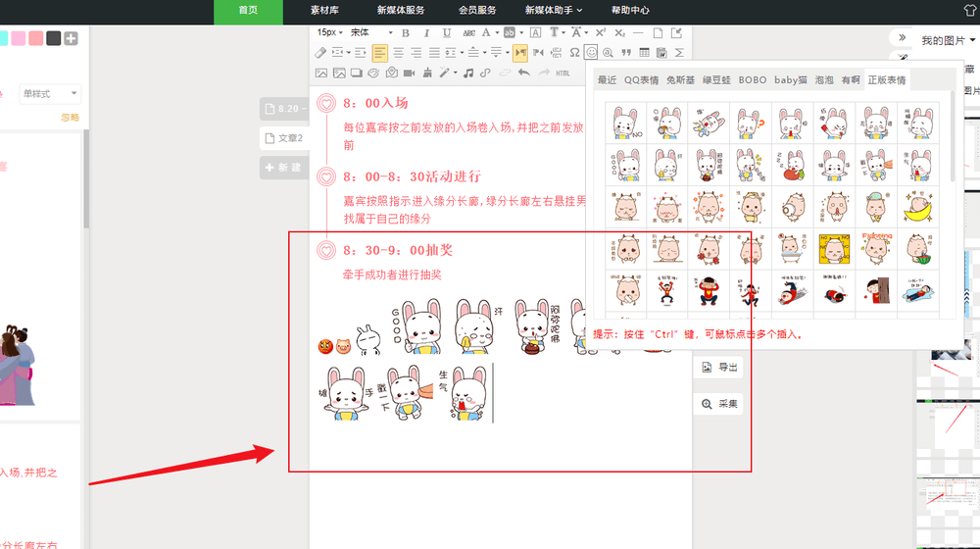Toggle underline text formatting

(x=446, y=32)
